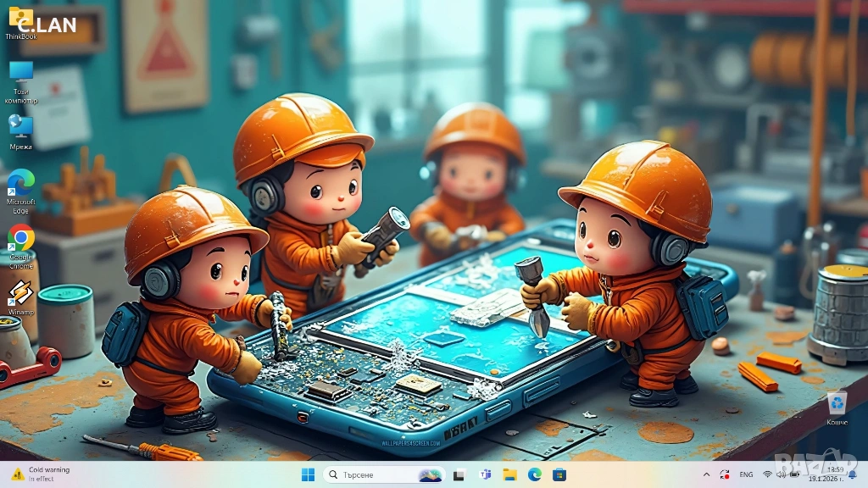Open the Wi-Fi network status icon
The image size is (868, 488).
[x=768, y=474]
